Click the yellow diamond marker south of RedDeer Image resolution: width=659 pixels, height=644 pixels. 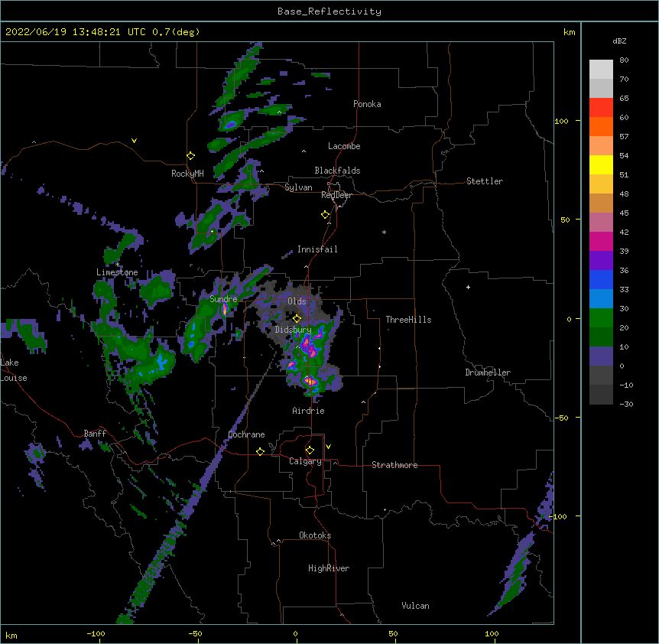(x=326, y=215)
